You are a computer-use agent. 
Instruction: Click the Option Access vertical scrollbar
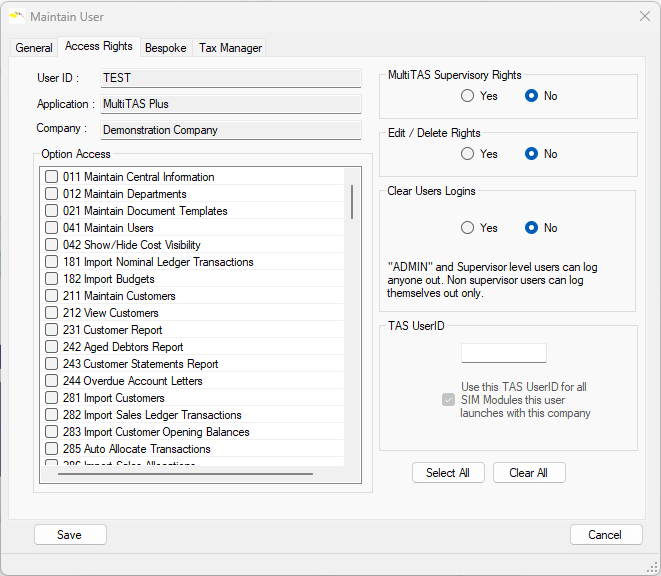click(x=351, y=201)
